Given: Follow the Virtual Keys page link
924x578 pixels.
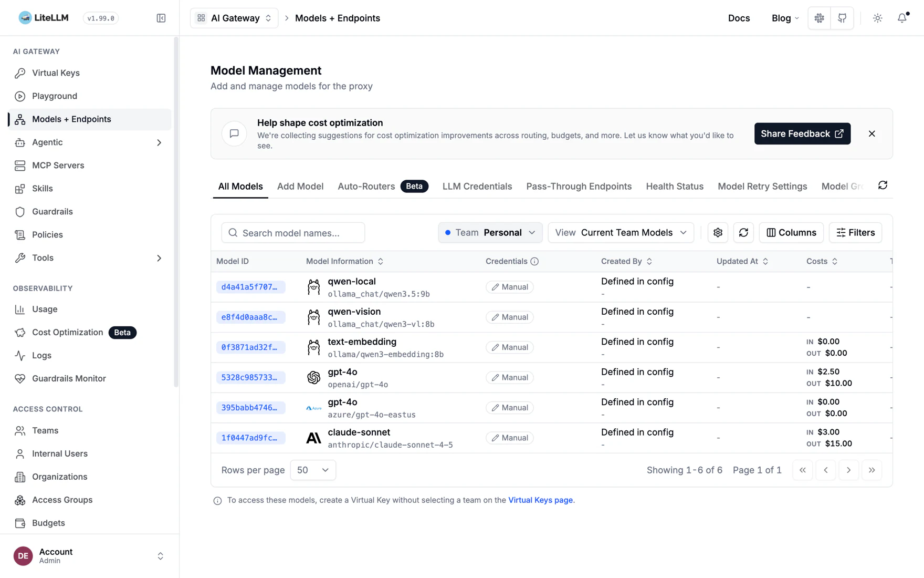Looking at the screenshot, I should click(x=540, y=500).
